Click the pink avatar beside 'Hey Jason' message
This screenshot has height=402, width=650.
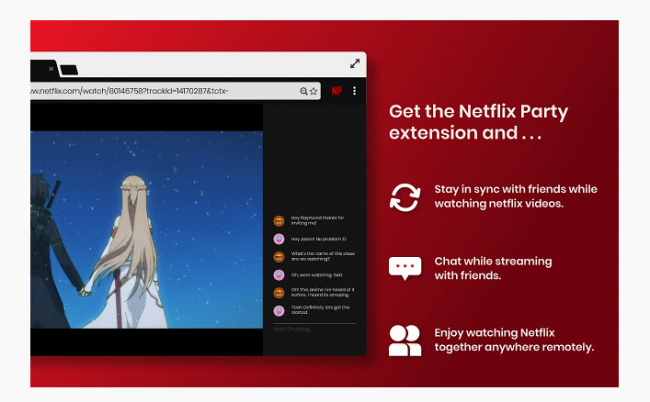pyautogui.click(x=278, y=239)
